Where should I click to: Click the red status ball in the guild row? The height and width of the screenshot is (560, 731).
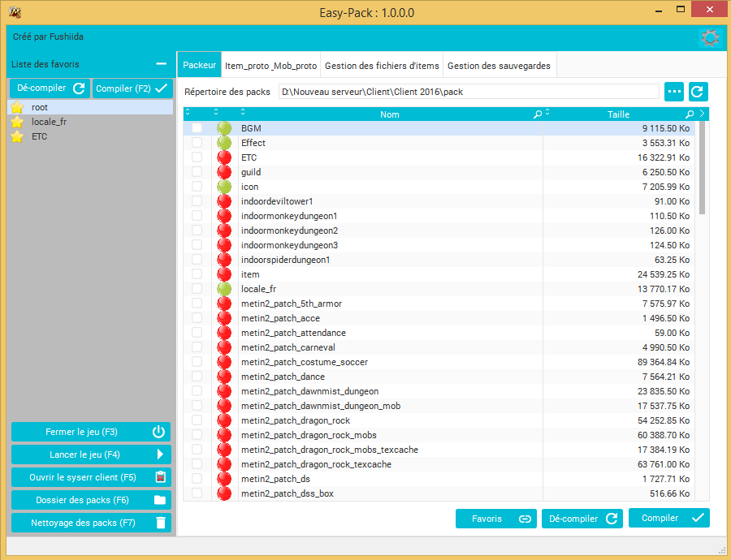pyautogui.click(x=224, y=172)
